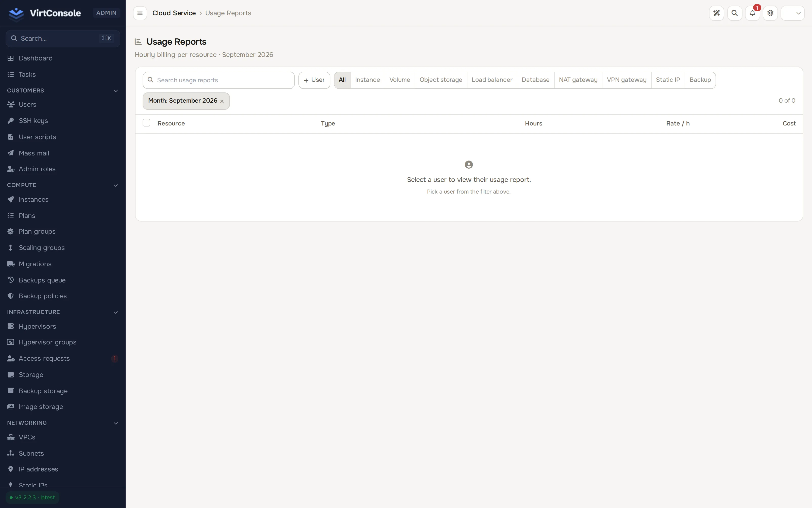812x508 pixels.
Task: Open IP addresses page
Action: (63, 469)
